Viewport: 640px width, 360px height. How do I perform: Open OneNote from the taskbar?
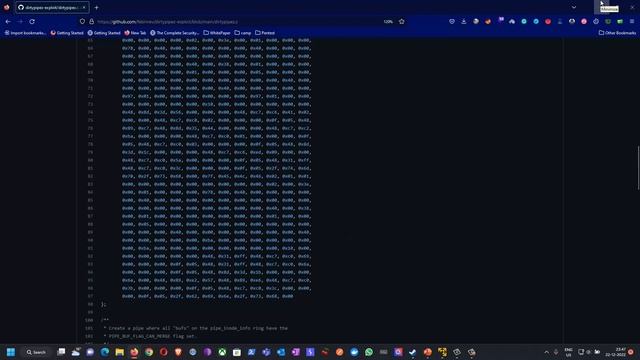point(296,352)
